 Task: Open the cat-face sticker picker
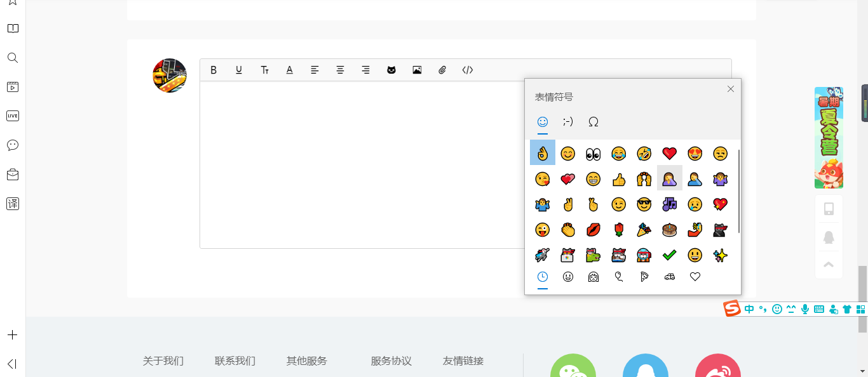click(391, 70)
